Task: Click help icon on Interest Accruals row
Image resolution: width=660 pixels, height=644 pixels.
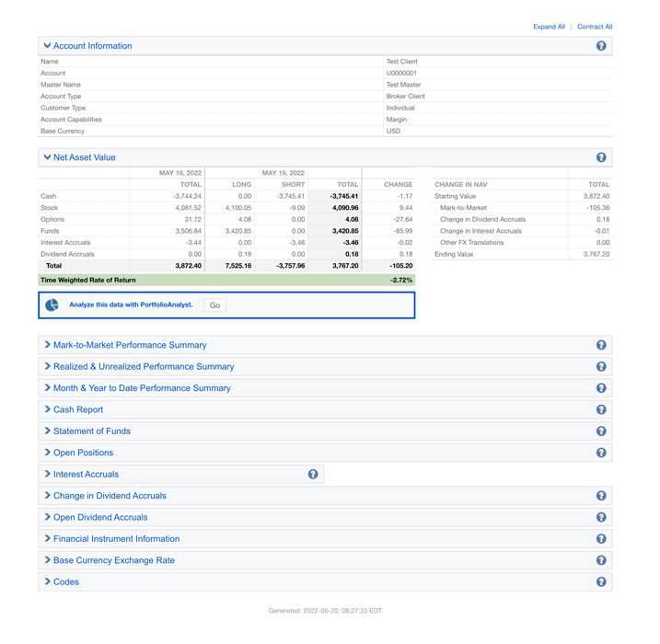Action: point(313,474)
